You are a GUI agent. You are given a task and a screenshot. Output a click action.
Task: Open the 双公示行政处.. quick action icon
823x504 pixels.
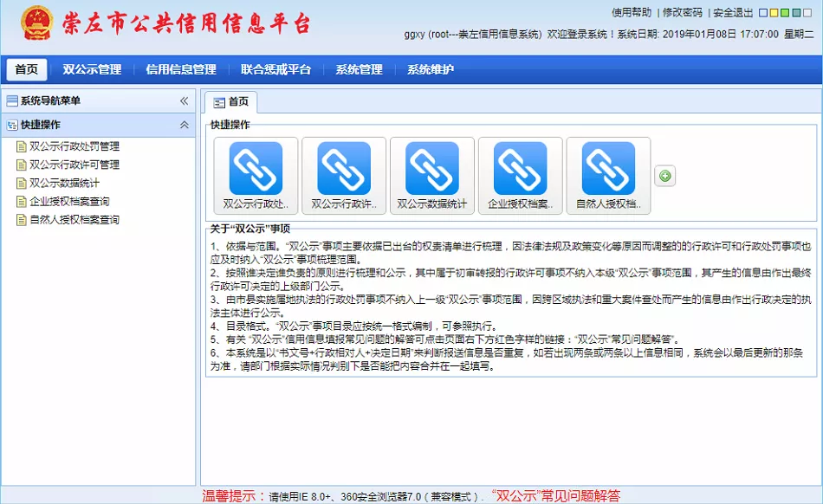point(256,176)
